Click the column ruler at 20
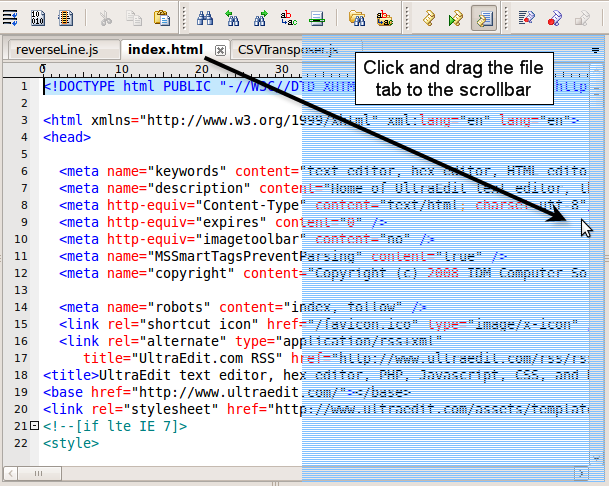Screen dimensions: 609x486 click(x=202, y=69)
